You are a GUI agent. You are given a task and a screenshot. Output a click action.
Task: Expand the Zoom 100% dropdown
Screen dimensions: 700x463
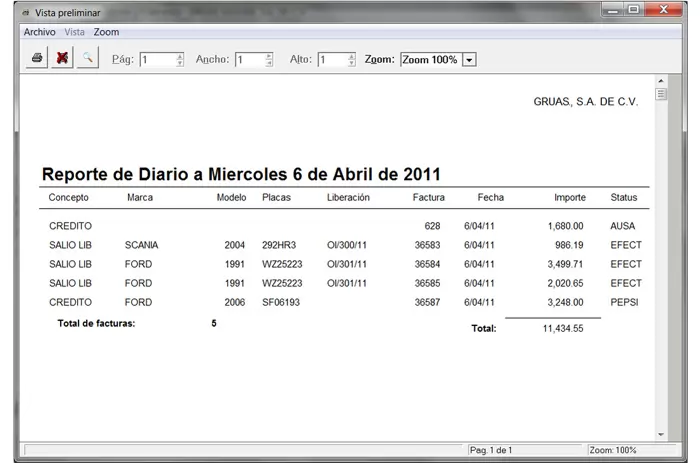(x=469, y=60)
